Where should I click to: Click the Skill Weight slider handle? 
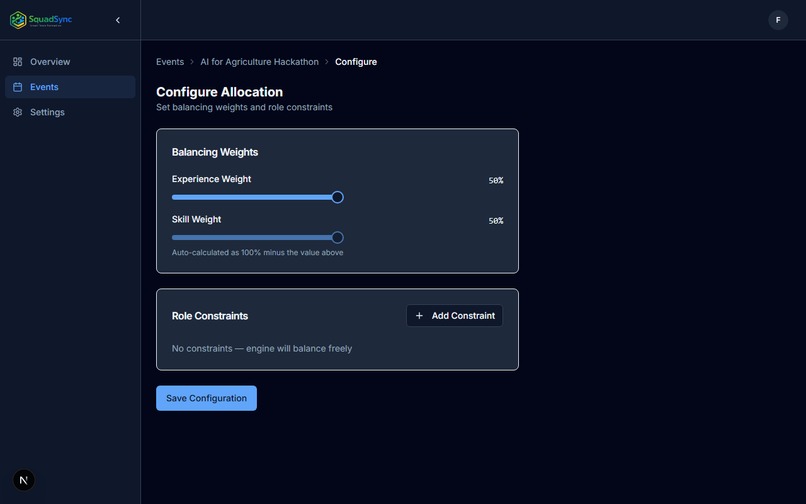pyautogui.click(x=337, y=237)
